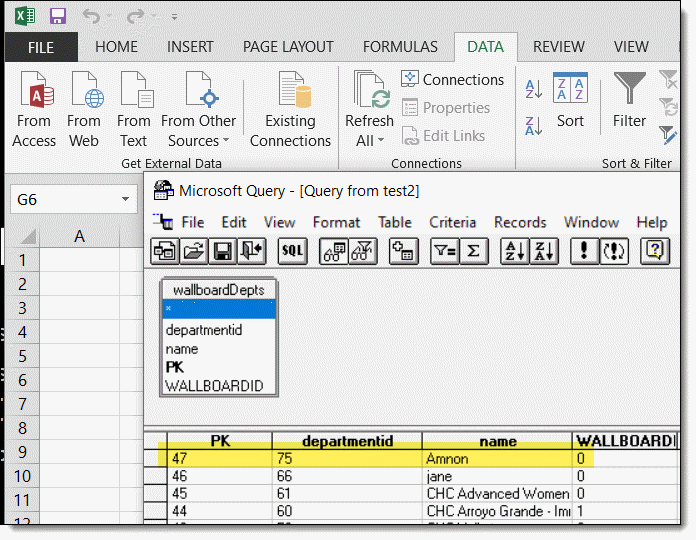Image resolution: width=696 pixels, height=540 pixels.
Task: Click the Cycle Through Totals sigma icon
Action: click(473, 251)
